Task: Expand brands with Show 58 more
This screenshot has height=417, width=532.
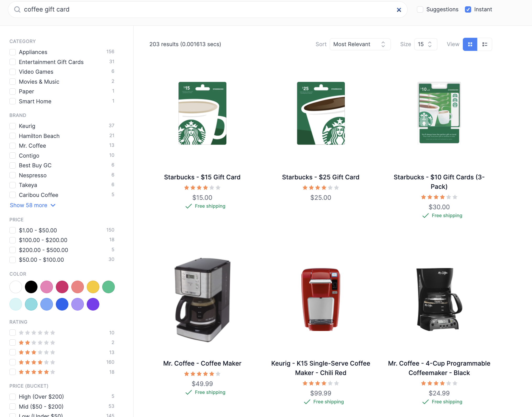Action: 32,205
